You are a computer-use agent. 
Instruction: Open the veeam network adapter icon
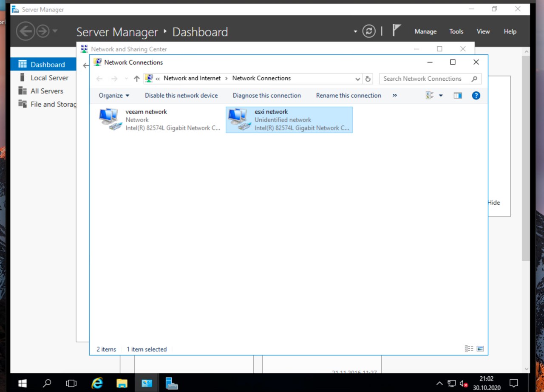[110, 119]
